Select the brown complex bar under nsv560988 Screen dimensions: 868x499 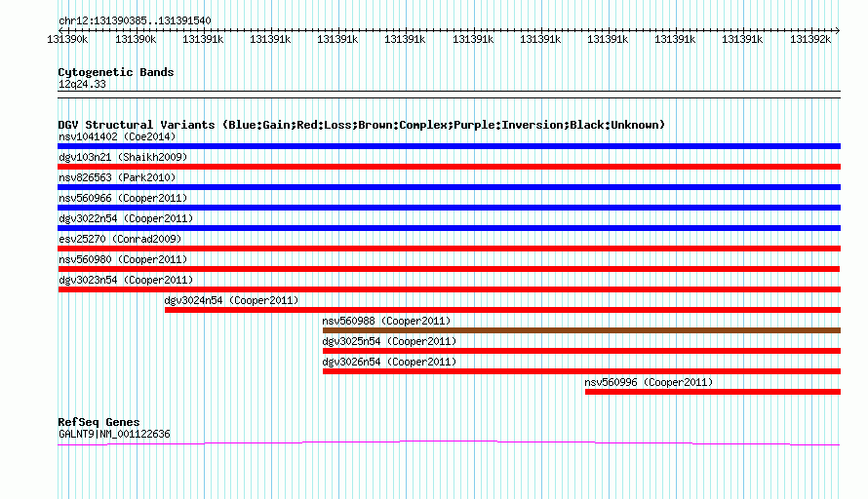582,330
